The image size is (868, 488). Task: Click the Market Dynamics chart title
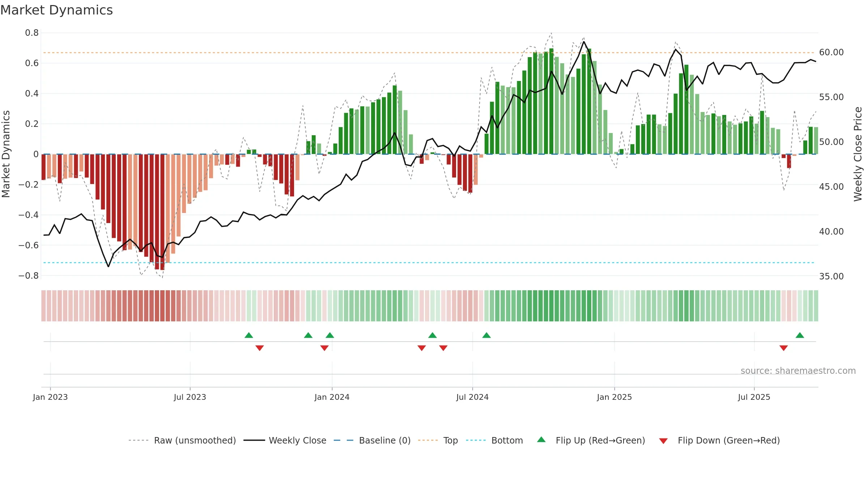pyautogui.click(x=56, y=10)
